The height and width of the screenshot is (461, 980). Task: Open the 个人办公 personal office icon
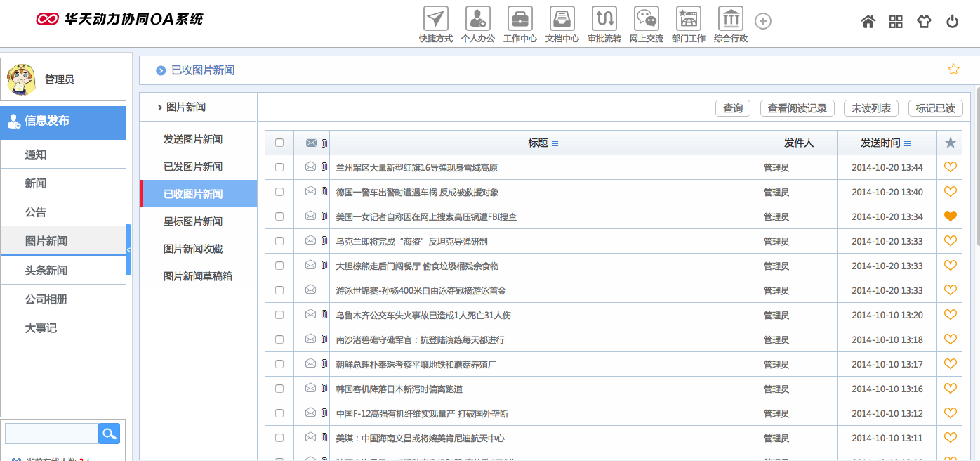(x=478, y=19)
